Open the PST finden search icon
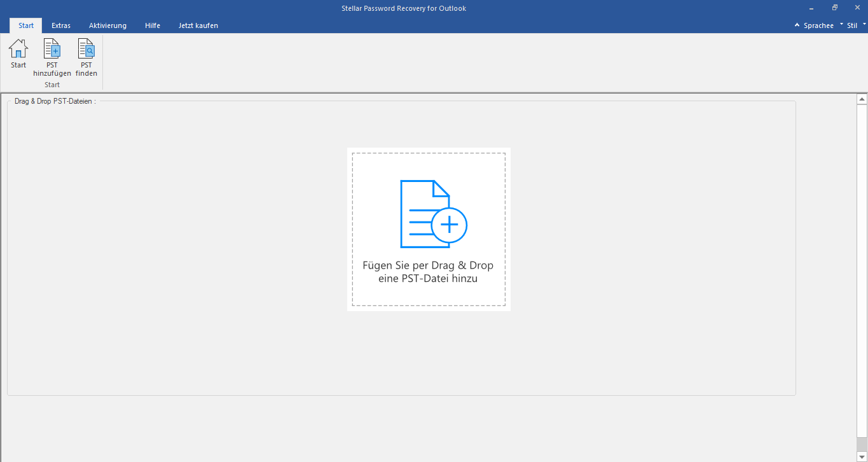The image size is (868, 462). tap(85, 48)
